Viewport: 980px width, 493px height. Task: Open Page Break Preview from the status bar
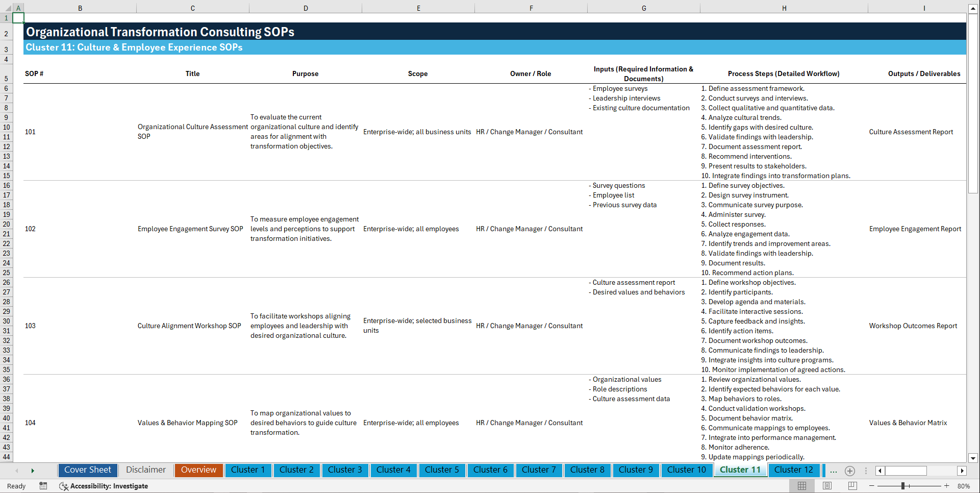click(x=851, y=486)
